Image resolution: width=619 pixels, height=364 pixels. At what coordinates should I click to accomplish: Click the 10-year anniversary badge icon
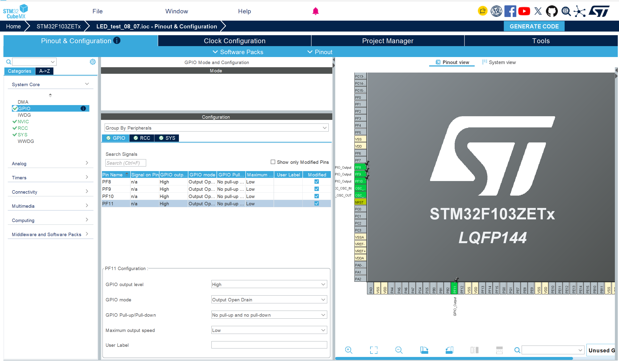tap(496, 11)
